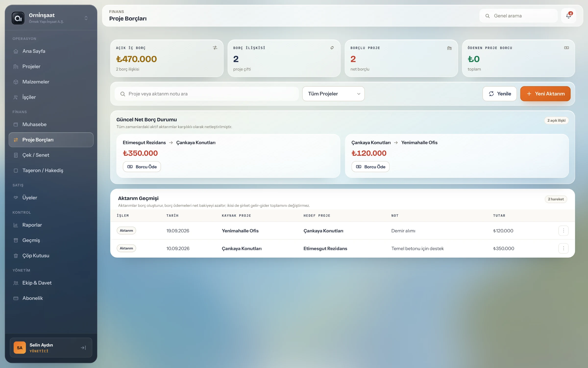Open Muhasebe section
Screen dimensions: 588x368
pos(51,124)
